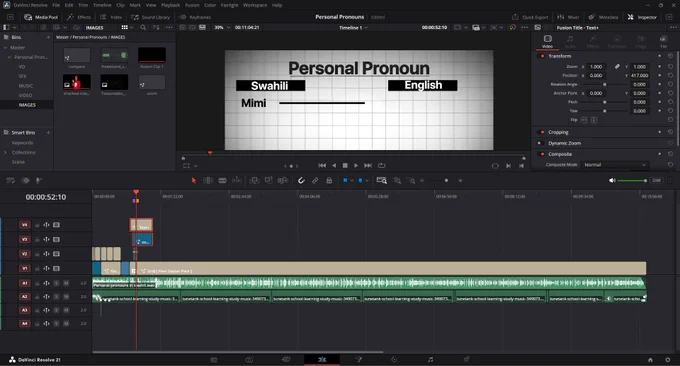Adjust the Pitch slider in Inspector
The image size is (680, 366).
click(605, 102)
